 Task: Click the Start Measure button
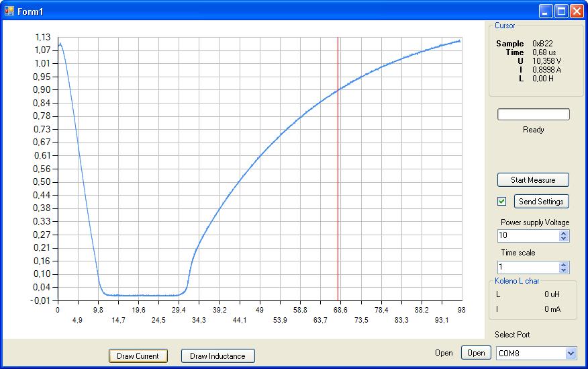coord(533,180)
